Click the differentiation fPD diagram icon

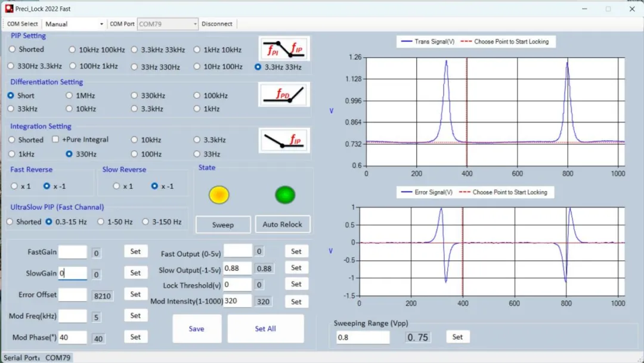click(284, 95)
